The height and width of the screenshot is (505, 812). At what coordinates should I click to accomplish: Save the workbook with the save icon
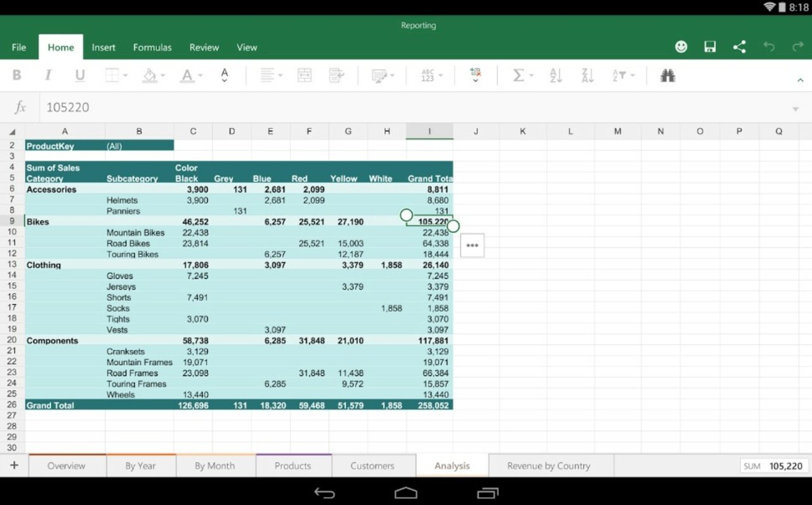click(x=710, y=47)
